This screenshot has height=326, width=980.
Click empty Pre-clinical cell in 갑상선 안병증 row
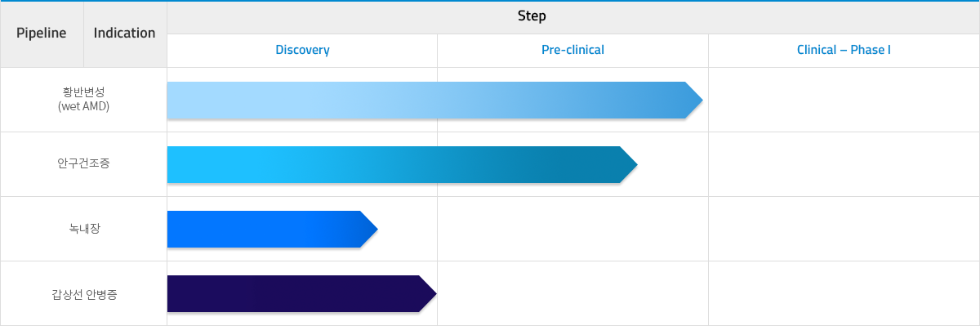(572, 293)
